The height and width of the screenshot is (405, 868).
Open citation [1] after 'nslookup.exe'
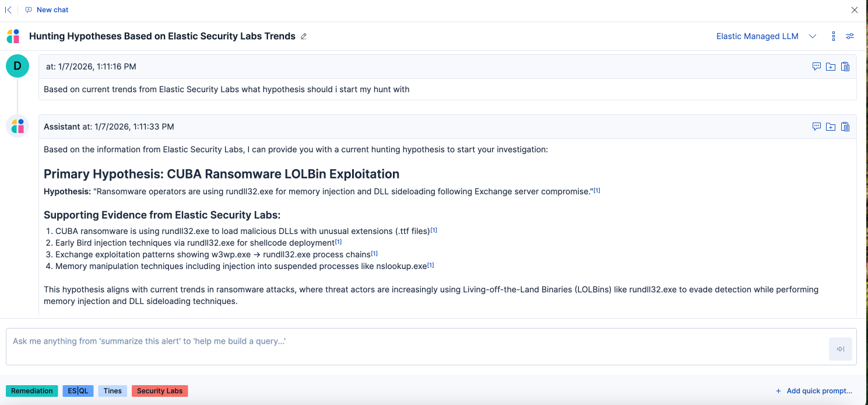coord(431,265)
